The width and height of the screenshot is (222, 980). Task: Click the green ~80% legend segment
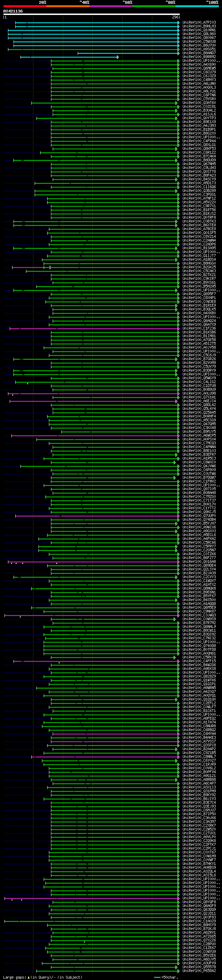pos(154,6)
